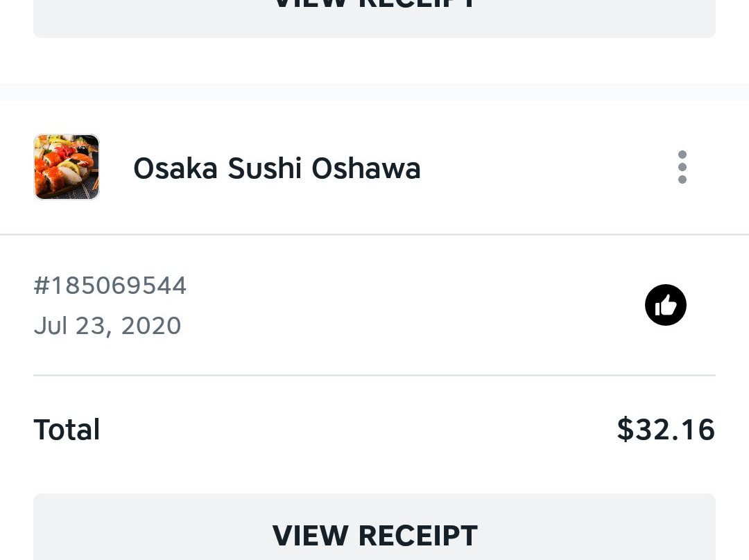The image size is (749, 560).
Task: Expand more options via the vertical ellipsis
Action: tap(682, 167)
